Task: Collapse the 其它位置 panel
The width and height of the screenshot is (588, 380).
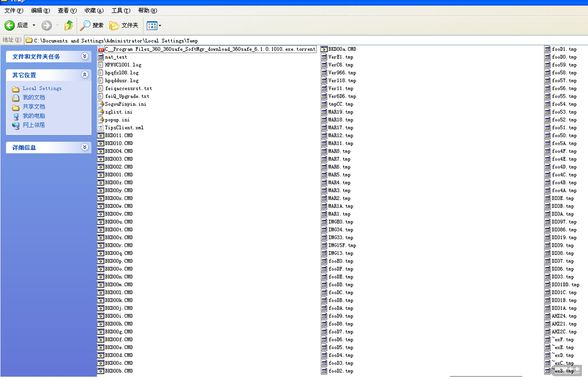Action: point(85,75)
